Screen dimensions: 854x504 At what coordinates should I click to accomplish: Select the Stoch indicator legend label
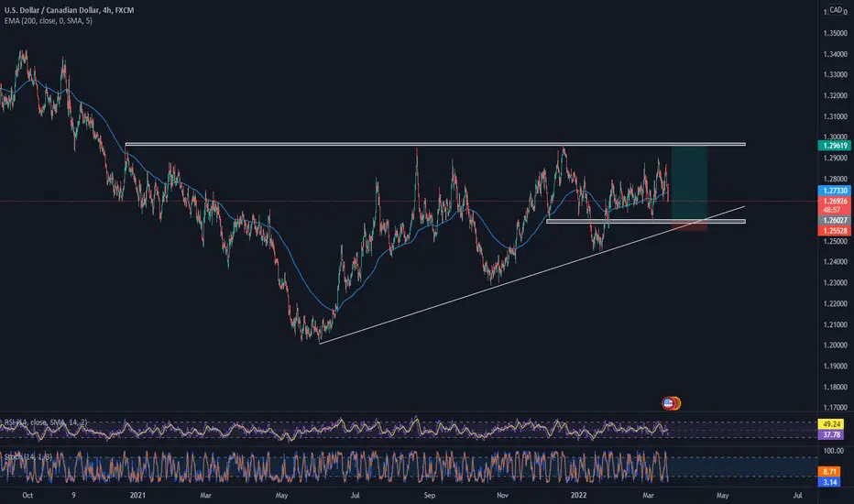click(x=27, y=456)
